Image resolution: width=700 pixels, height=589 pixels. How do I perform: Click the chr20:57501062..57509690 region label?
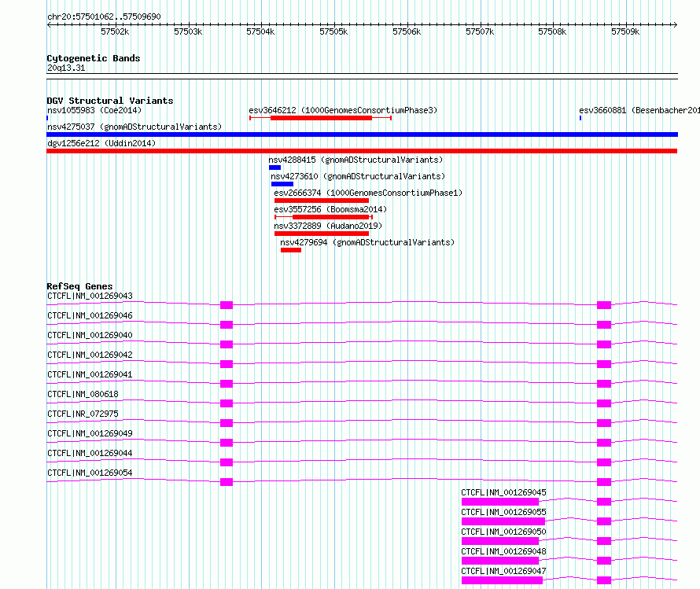104,17
